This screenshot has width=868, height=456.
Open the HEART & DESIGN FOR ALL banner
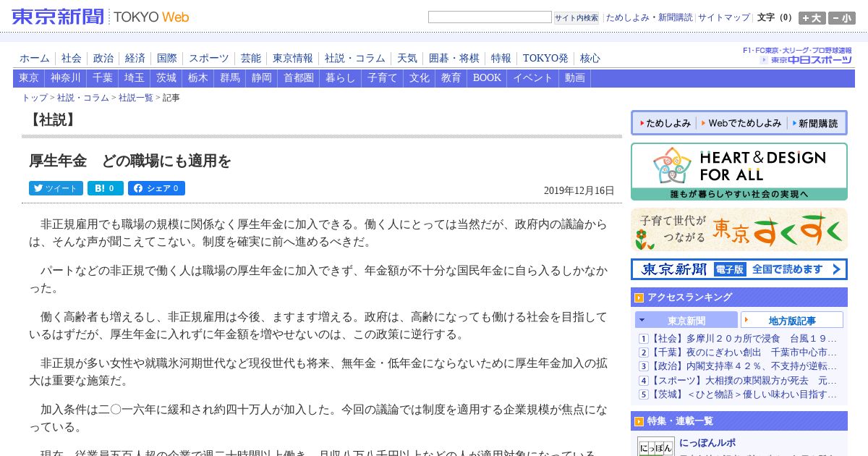(x=739, y=172)
